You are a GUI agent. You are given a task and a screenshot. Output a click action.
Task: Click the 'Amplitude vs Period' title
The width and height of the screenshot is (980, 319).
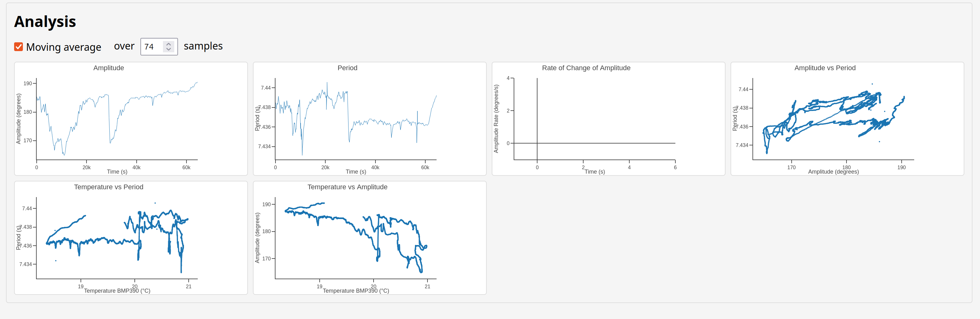pos(825,68)
